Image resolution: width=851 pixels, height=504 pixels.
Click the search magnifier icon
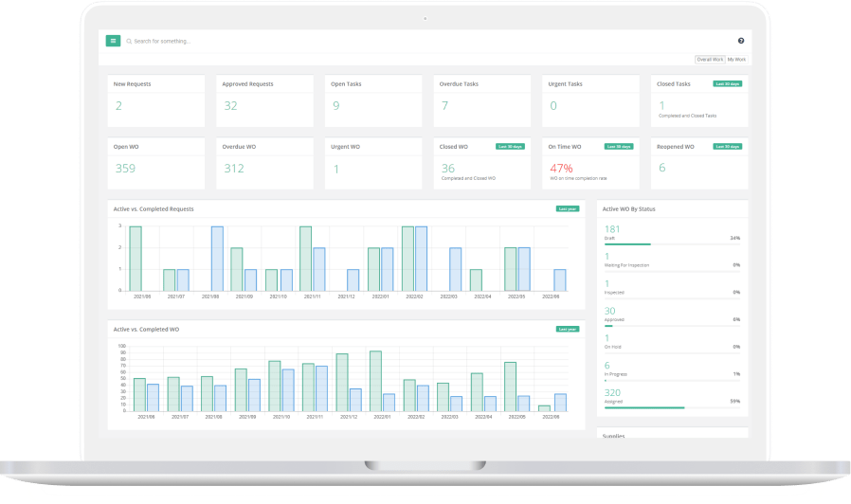pyautogui.click(x=129, y=42)
